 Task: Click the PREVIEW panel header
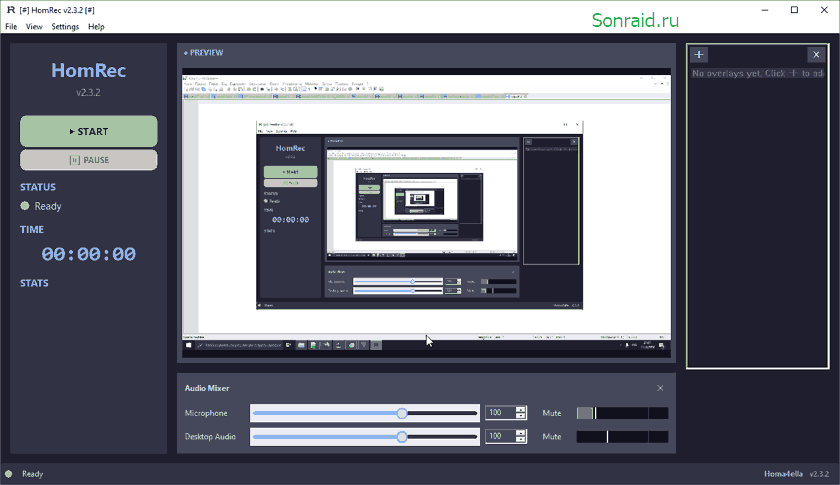point(204,53)
